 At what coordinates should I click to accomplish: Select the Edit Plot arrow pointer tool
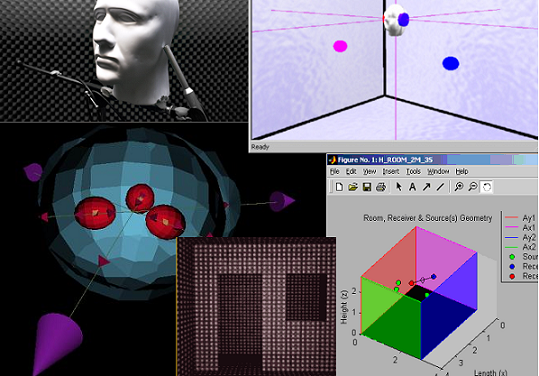(x=399, y=187)
